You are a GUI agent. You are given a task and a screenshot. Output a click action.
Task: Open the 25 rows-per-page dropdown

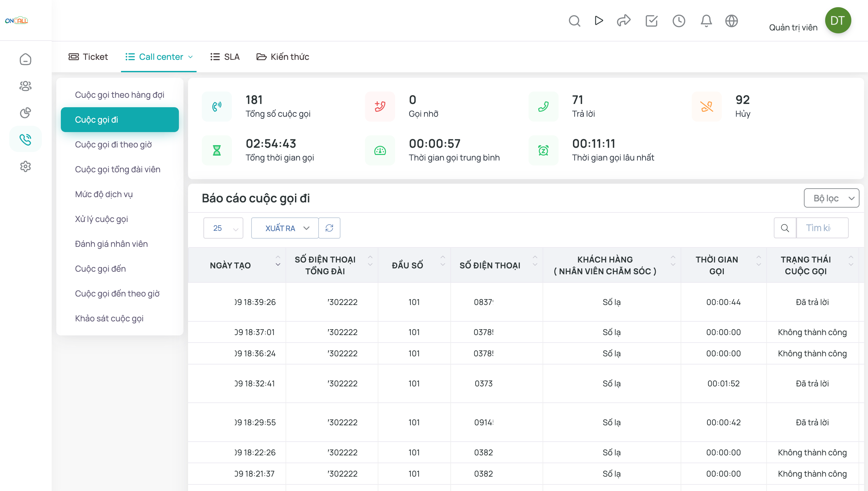(x=223, y=228)
